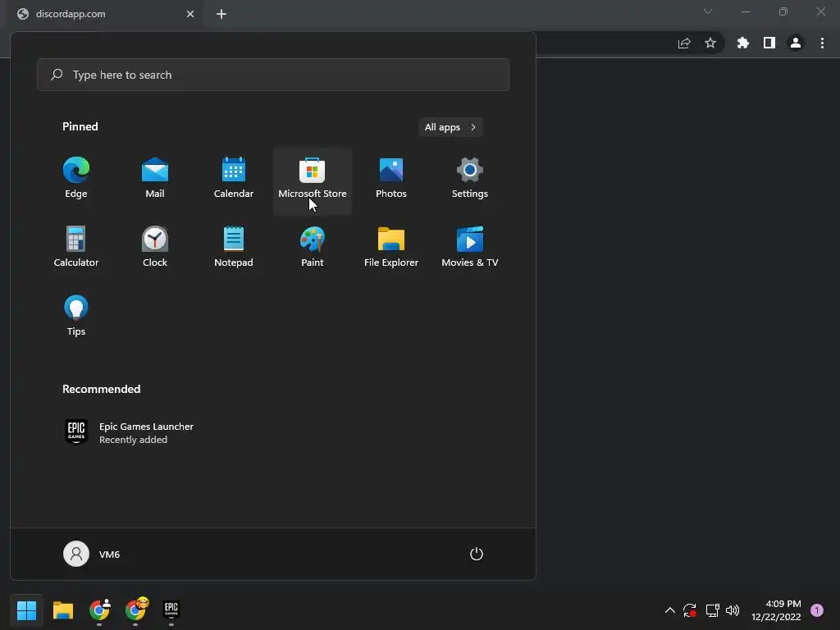Image resolution: width=840 pixels, height=630 pixels.
Task: Launch the Calculator app
Action: [x=76, y=247]
